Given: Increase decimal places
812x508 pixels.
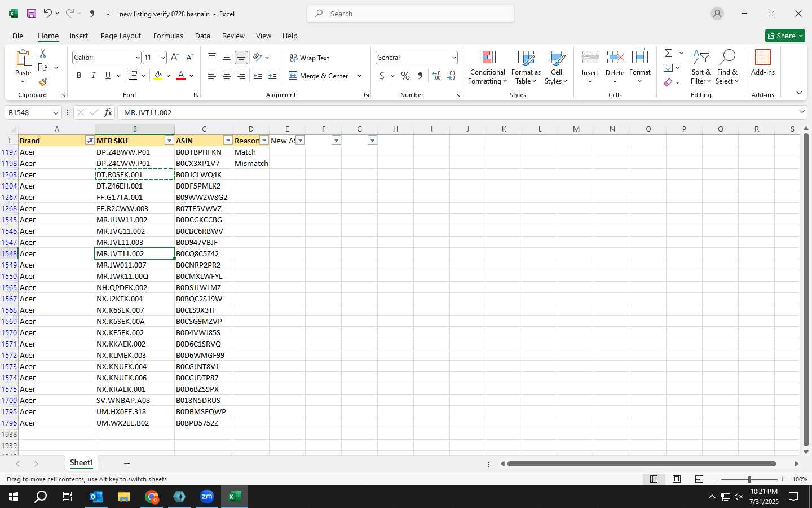Looking at the screenshot, I should tap(436, 76).
